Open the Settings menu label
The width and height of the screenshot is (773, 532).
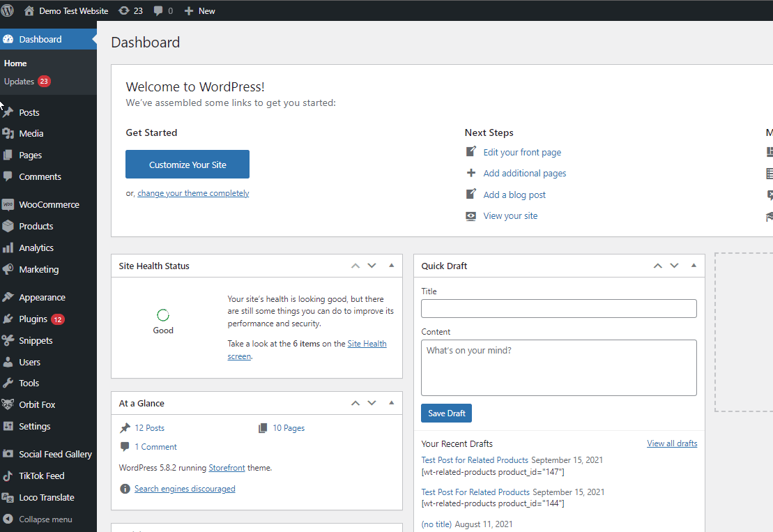[35, 426]
